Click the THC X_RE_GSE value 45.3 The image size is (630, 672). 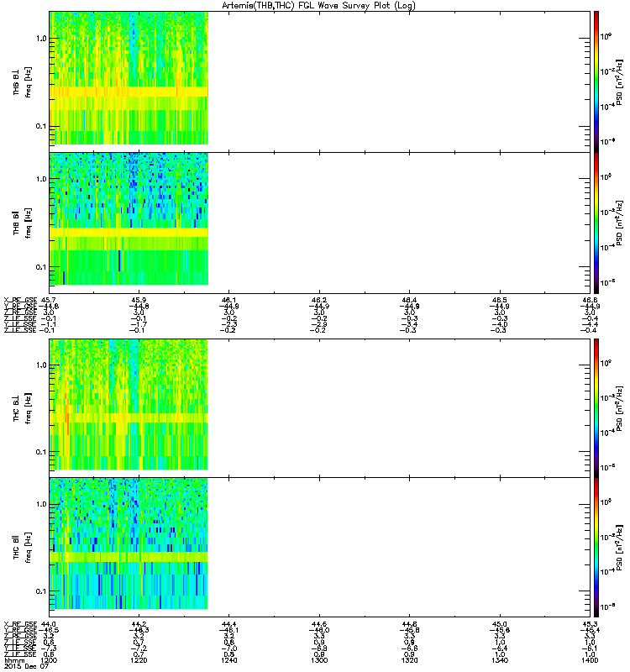pyautogui.click(x=590, y=624)
